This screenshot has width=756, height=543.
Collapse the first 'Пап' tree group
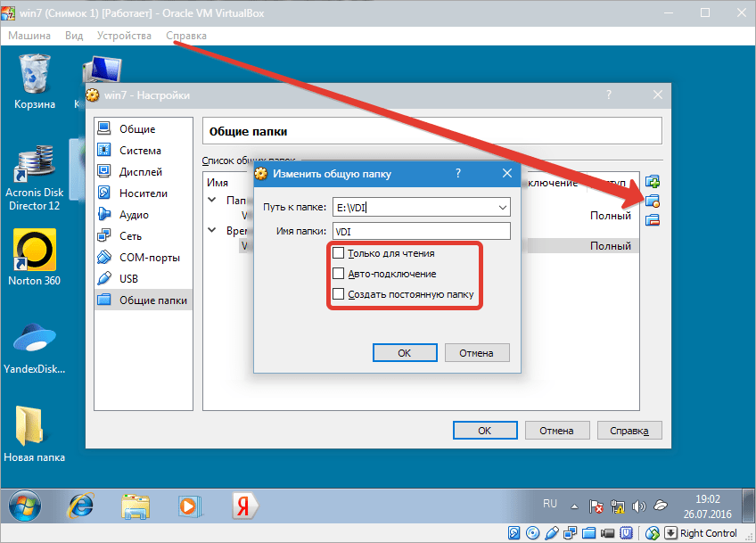pyautogui.click(x=212, y=201)
